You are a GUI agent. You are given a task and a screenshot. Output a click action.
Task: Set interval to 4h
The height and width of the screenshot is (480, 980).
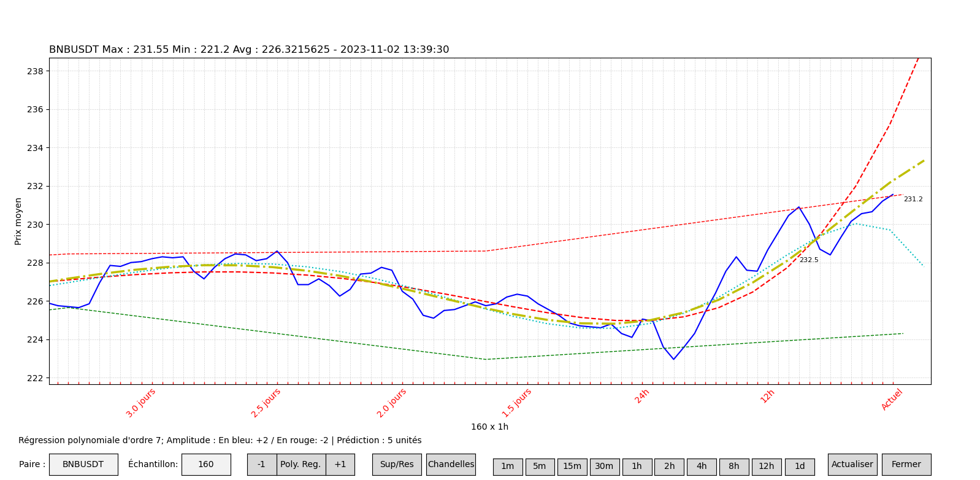[702, 466]
